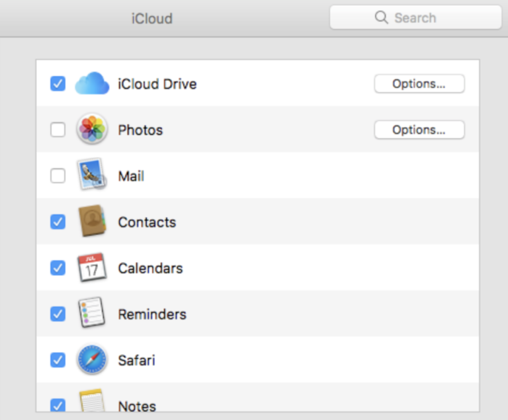The width and height of the screenshot is (508, 420).
Task: Open Options for iCloud Drive
Action: tap(419, 83)
